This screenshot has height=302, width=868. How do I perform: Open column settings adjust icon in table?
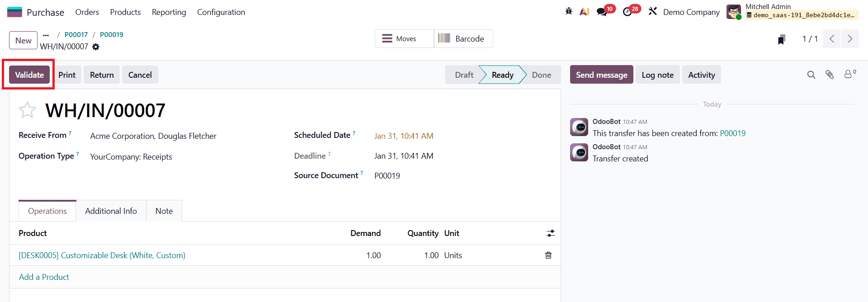coord(550,233)
